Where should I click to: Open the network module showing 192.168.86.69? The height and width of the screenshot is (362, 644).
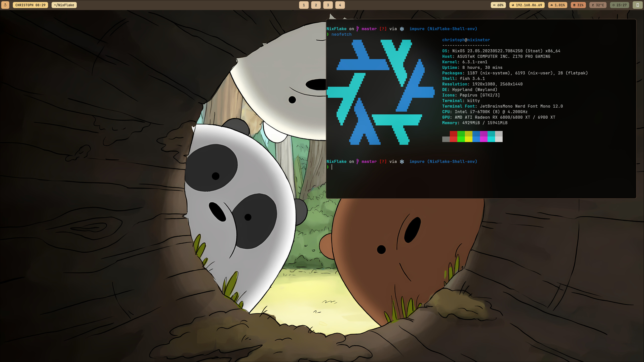tap(527, 5)
